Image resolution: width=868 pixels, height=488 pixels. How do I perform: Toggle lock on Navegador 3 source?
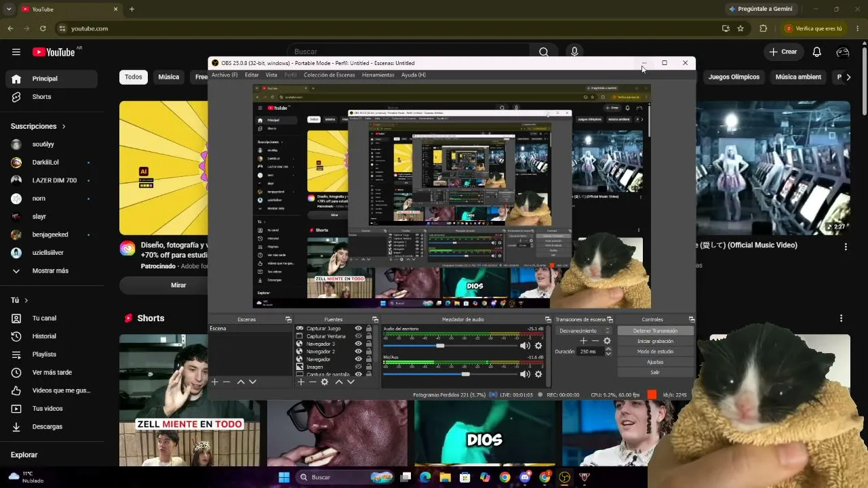point(369,344)
